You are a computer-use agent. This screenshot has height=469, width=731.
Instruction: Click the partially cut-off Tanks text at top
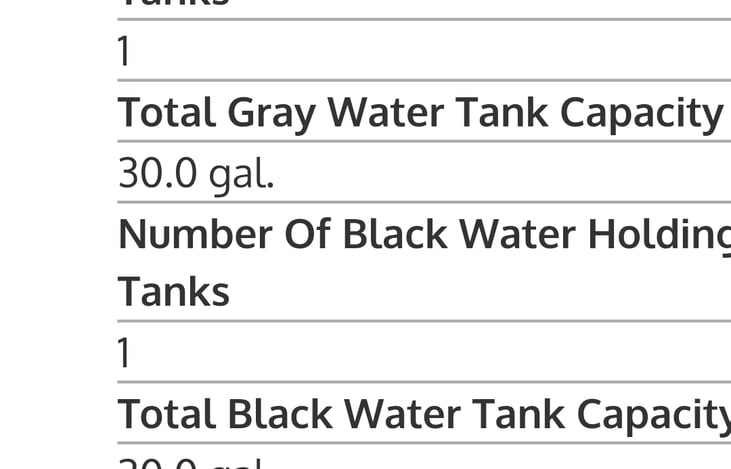coord(174,4)
